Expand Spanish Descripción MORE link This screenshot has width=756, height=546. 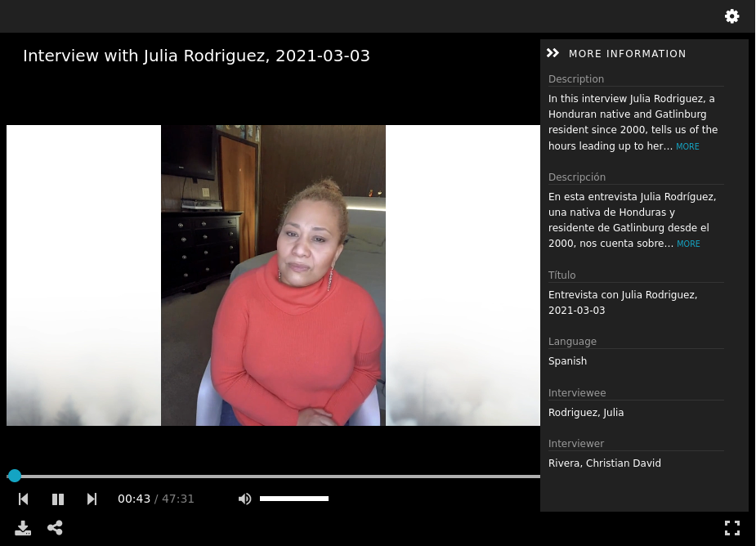(x=688, y=244)
